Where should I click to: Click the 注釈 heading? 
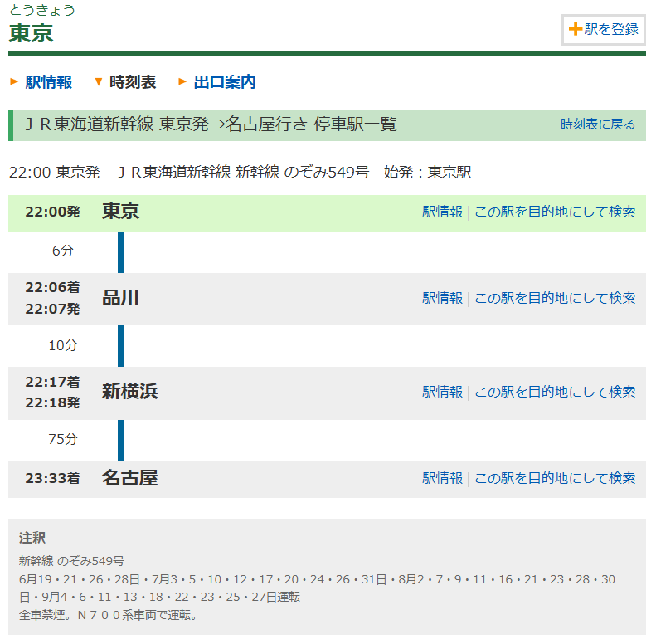point(32,538)
